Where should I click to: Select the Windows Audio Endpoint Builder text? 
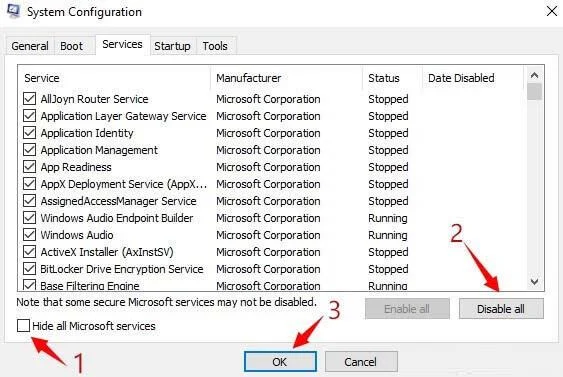[117, 218]
